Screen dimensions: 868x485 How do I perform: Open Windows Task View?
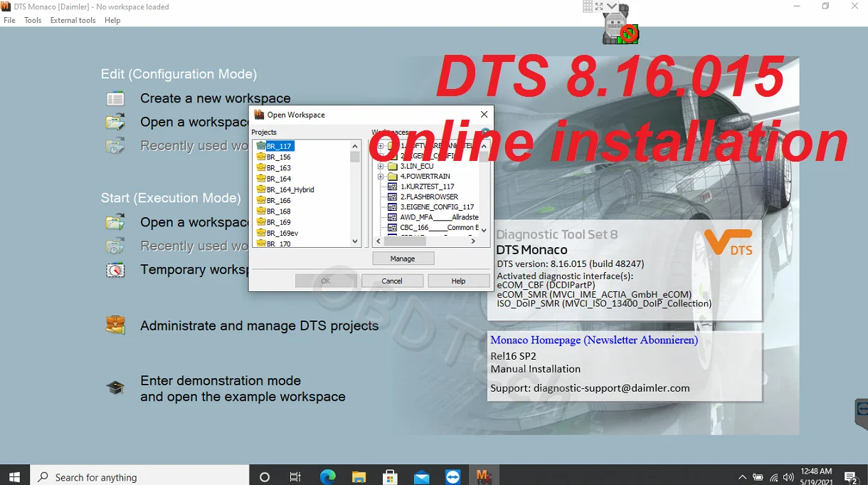click(x=296, y=476)
